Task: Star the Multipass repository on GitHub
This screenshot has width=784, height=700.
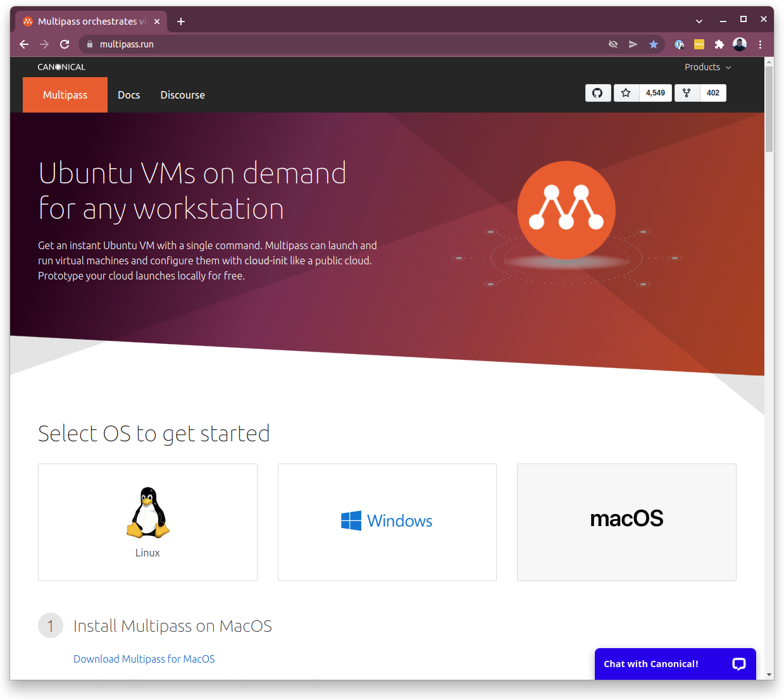Action: pos(626,93)
